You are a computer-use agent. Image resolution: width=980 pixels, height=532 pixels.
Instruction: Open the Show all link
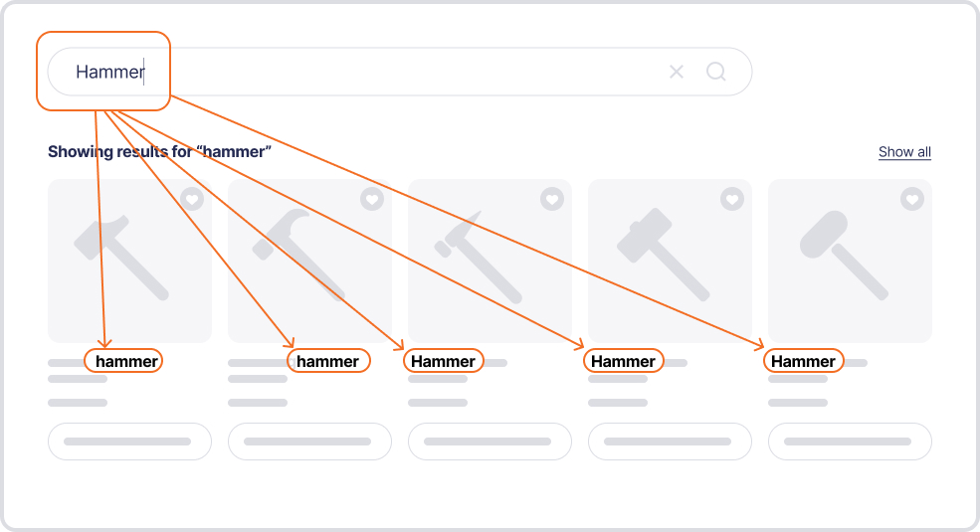point(904,152)
